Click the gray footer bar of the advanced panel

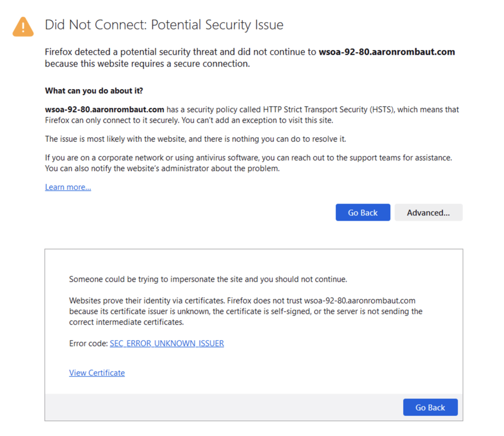pos(221,407)
